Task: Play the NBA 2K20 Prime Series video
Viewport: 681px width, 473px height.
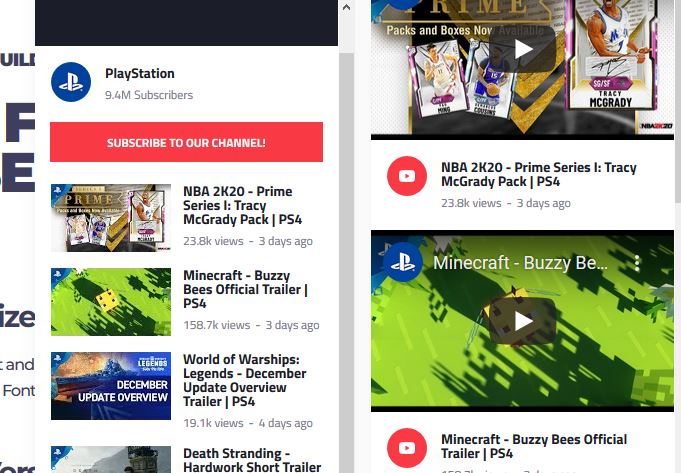Action: (x=522, y=50)
